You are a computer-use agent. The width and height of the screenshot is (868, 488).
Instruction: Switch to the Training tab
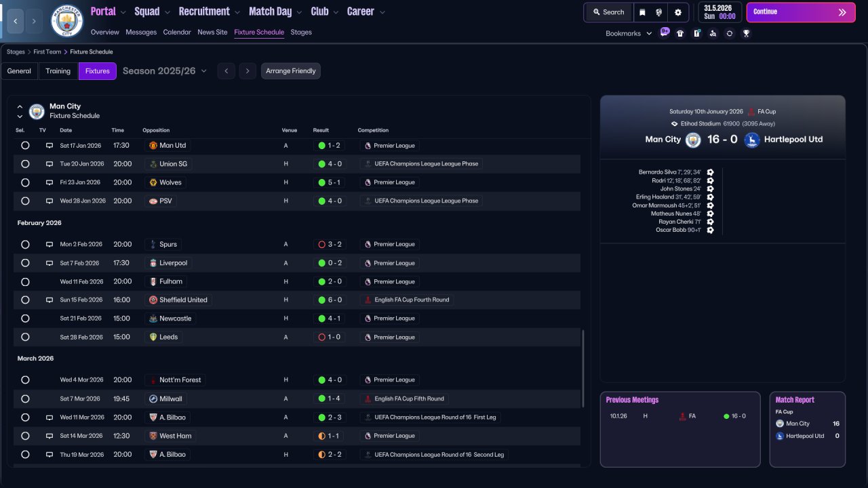coord(58,71)
